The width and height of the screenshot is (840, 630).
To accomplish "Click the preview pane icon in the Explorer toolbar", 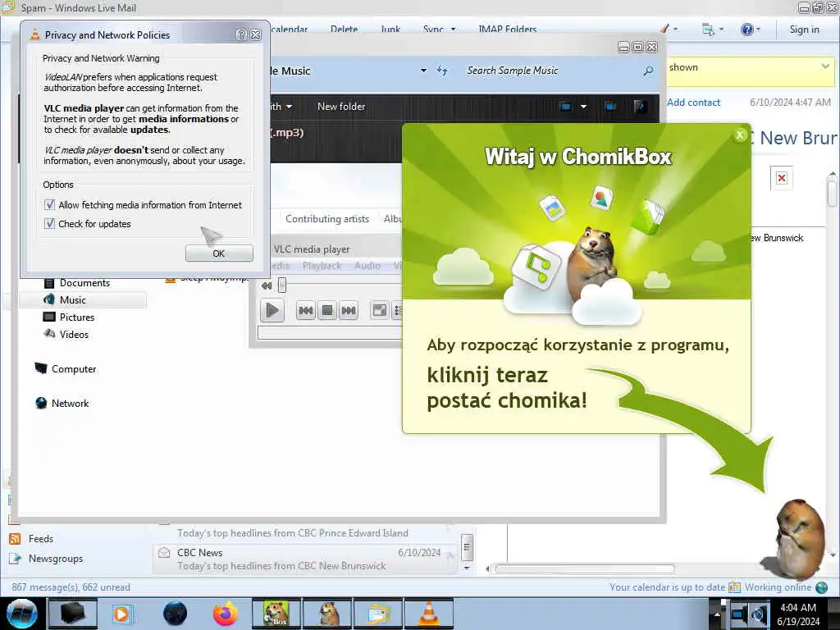I will 610,106.
